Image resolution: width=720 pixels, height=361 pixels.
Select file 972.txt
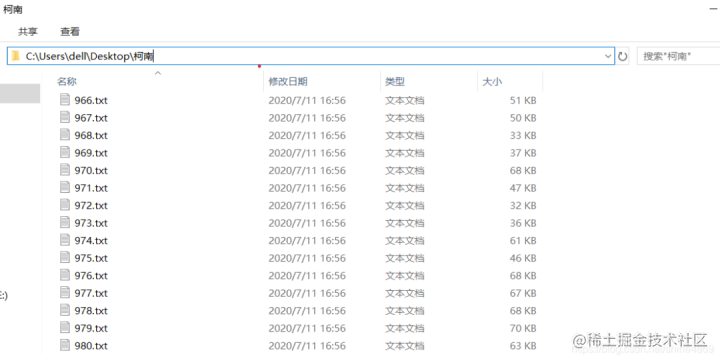[x=91, y=205]
